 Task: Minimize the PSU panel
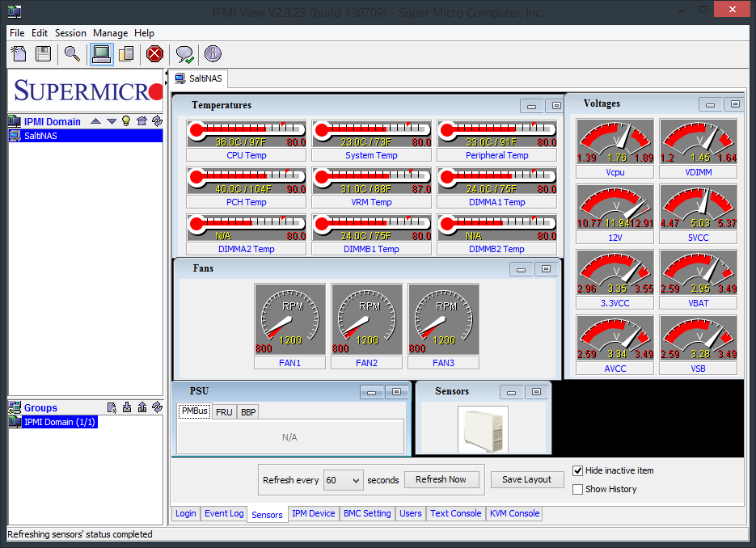(x=372, y=392)
